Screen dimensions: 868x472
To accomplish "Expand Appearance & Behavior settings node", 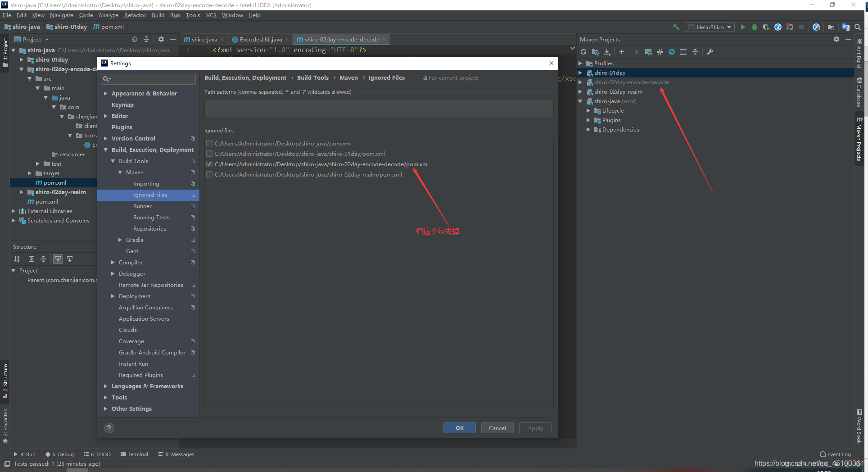I will pyautogui.click(x=105, y=93).
